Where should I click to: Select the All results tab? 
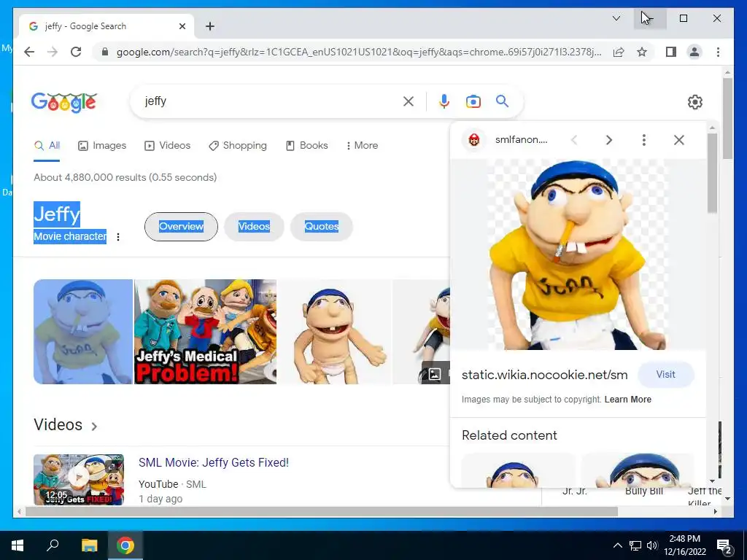click(x=47, y=146)
